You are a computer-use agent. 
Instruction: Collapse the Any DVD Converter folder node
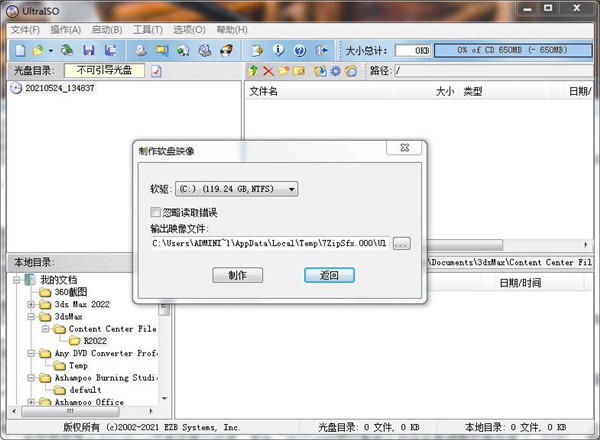[31, 354]
